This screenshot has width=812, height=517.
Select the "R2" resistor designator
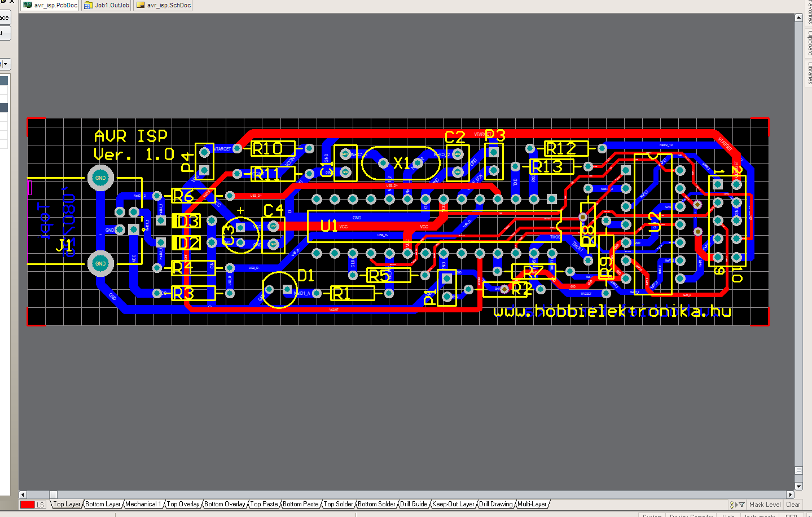[522, 290]
